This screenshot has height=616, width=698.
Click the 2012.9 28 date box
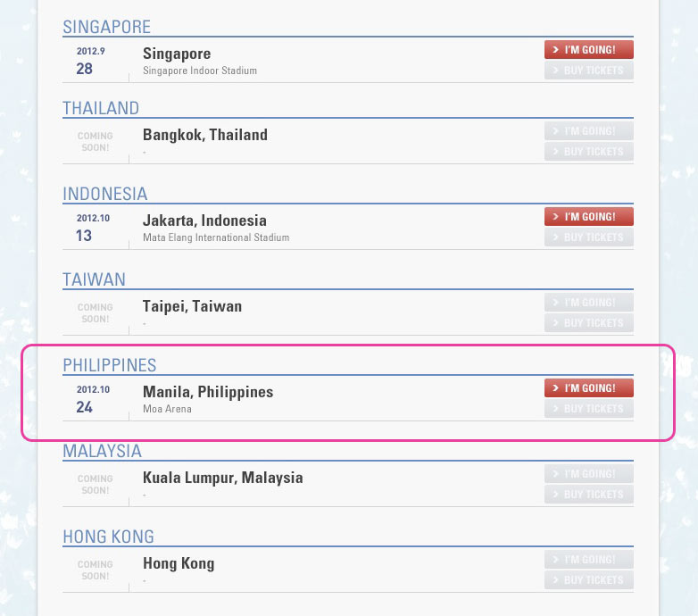91,61
